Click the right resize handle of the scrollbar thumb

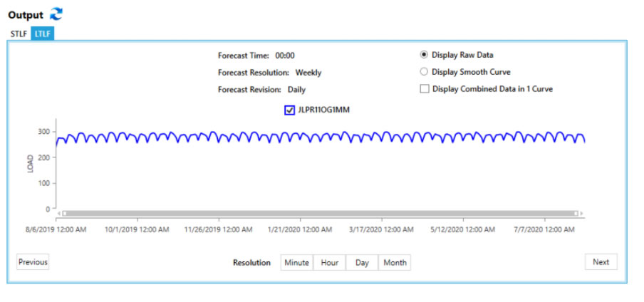tap(576, 213)
